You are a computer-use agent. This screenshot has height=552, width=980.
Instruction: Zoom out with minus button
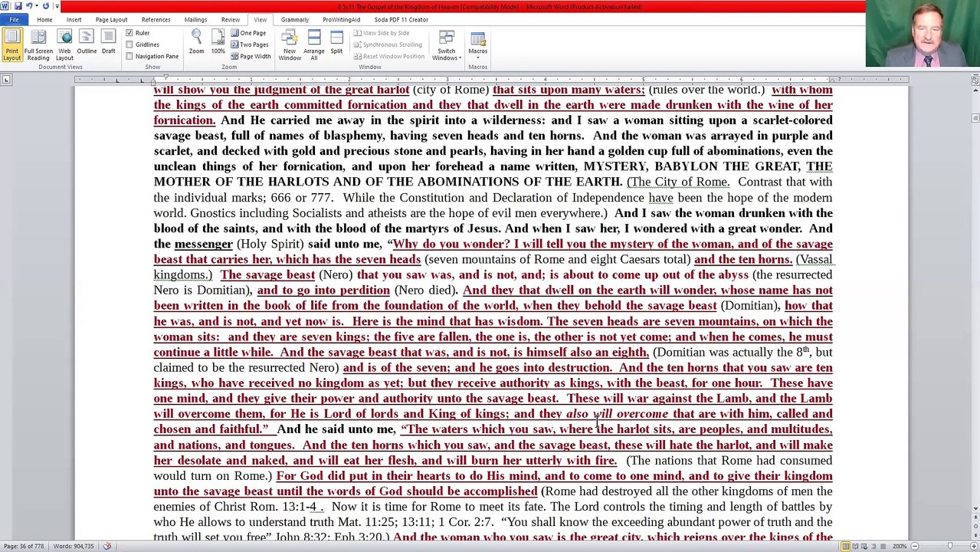tap(916, 546)
